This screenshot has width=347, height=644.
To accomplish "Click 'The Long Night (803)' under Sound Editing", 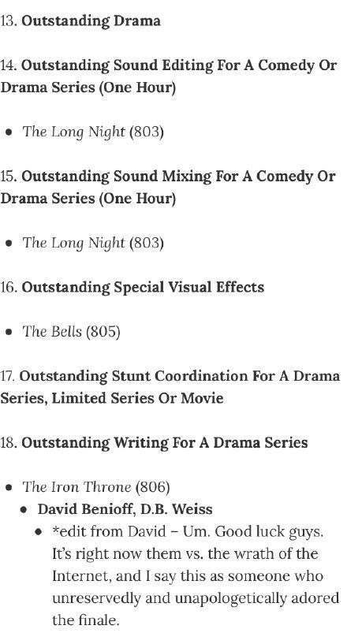I will click(93, 132).
